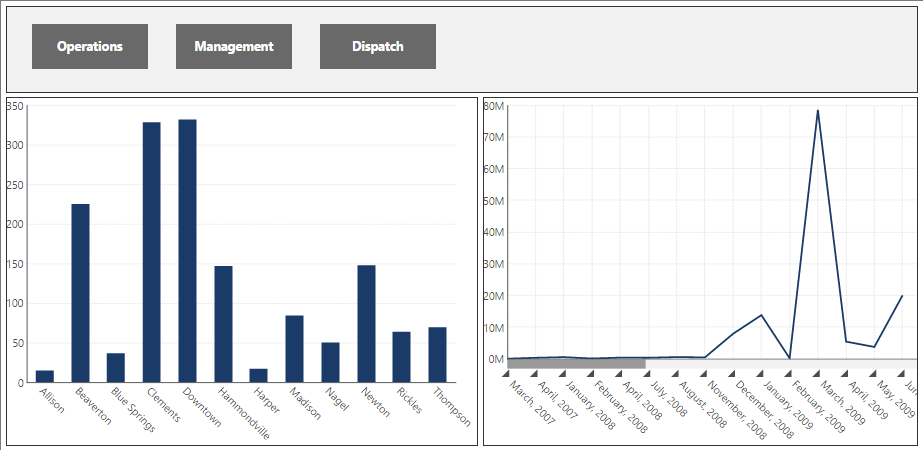
Task: Select the Nagel bar
Action: (x=330, y=362)
